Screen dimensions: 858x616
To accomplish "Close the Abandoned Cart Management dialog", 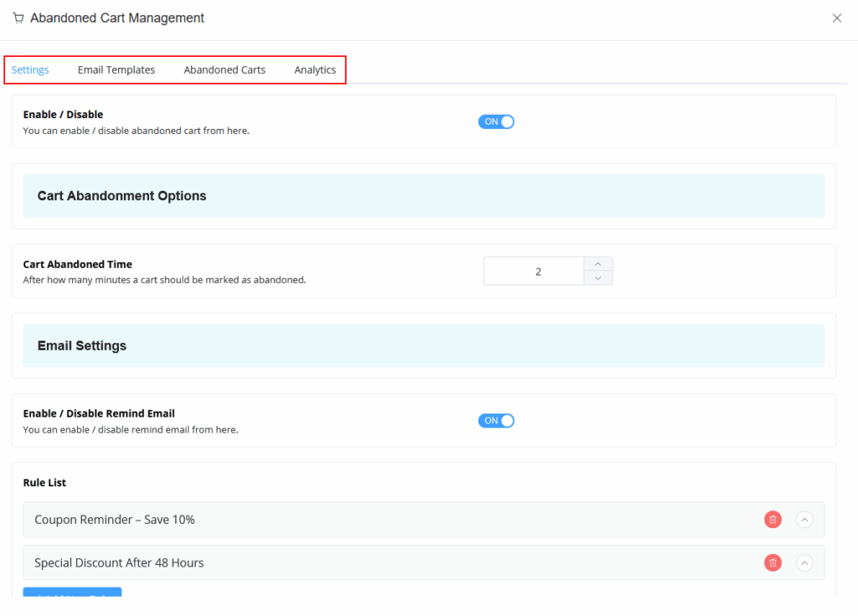I will pyautogui.click(x=836, y=18).
